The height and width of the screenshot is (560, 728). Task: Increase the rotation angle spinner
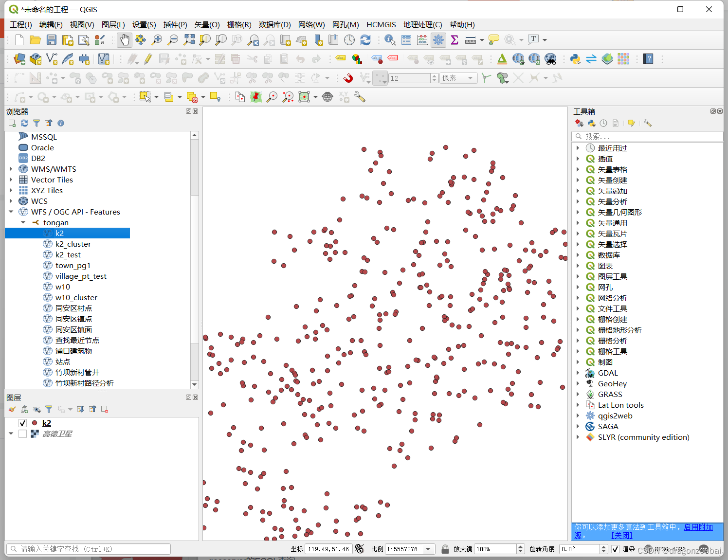(604, 546)
